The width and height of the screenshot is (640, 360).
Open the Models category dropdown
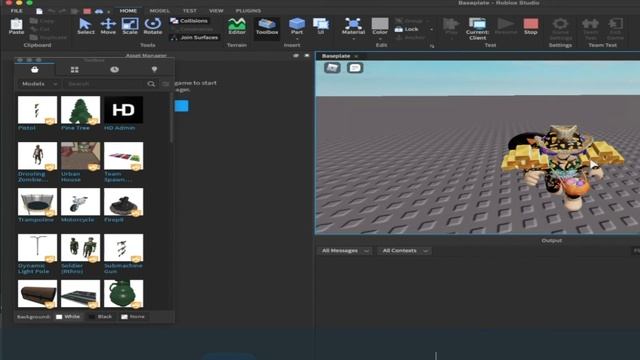pyautogui.click(x=39, y=84)
